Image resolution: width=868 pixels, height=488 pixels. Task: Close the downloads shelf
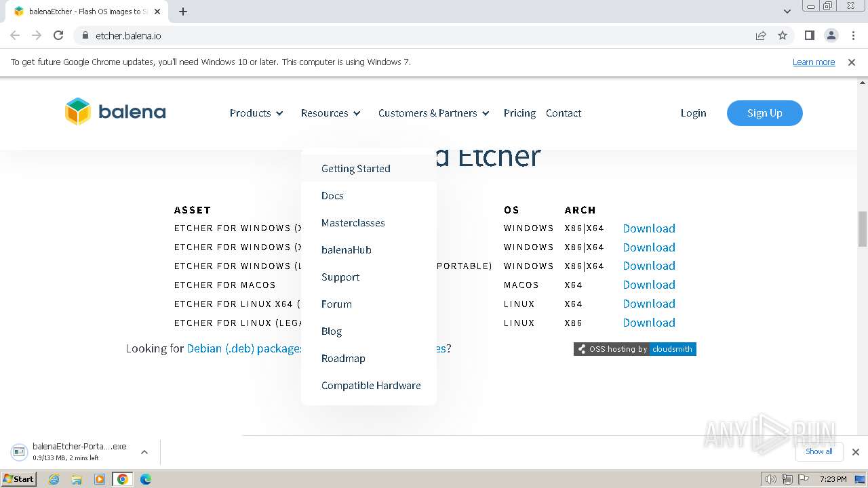(x=855, y=451)
